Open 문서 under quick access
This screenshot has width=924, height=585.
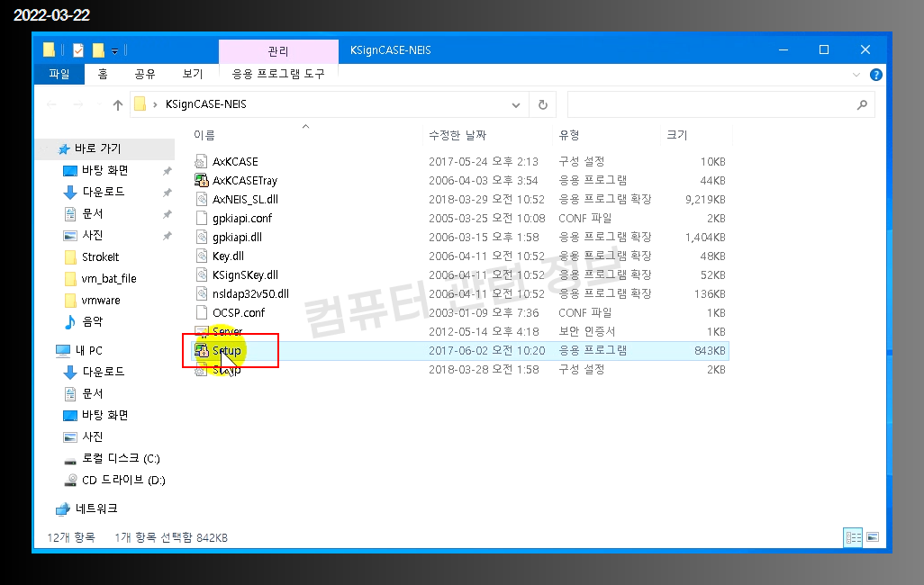tap(92, 213)
